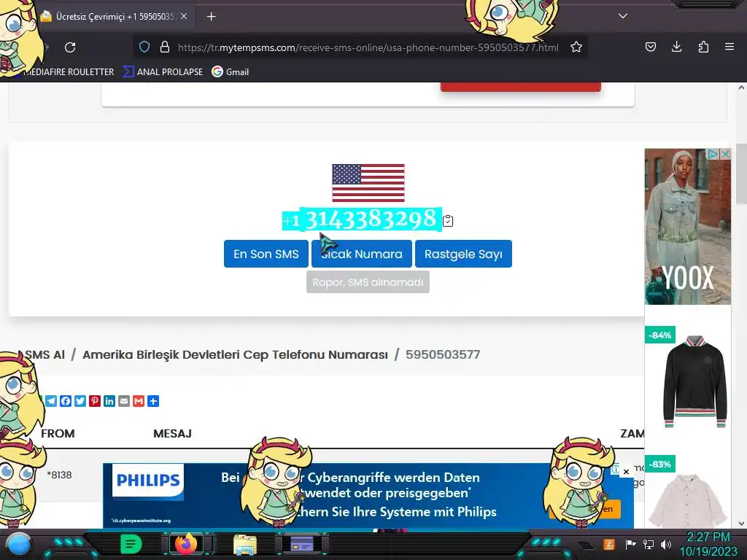Click the +1 3143383298 phone number
The image size is (747, 560).
tap(362, 219)
